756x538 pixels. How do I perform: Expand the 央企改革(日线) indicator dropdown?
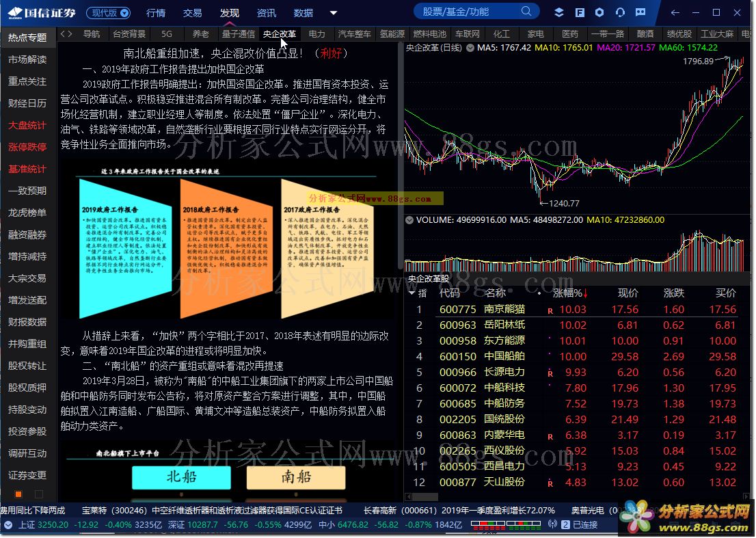click(470, 48)
